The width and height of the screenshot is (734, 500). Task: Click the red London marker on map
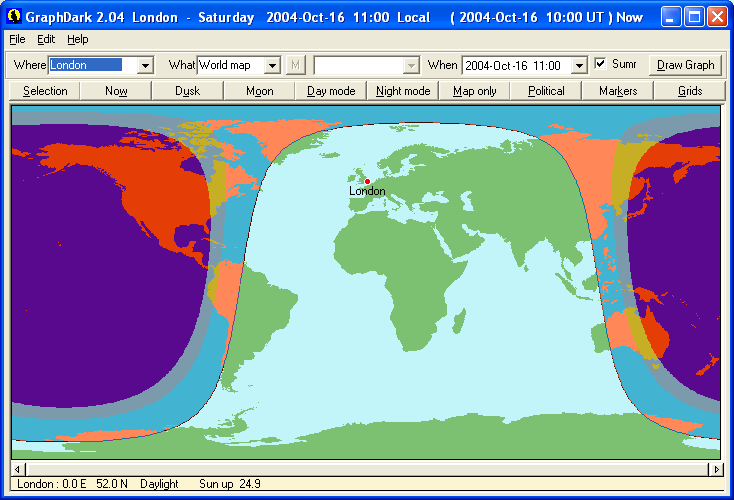pyautogui.click(x=367, y=181)
